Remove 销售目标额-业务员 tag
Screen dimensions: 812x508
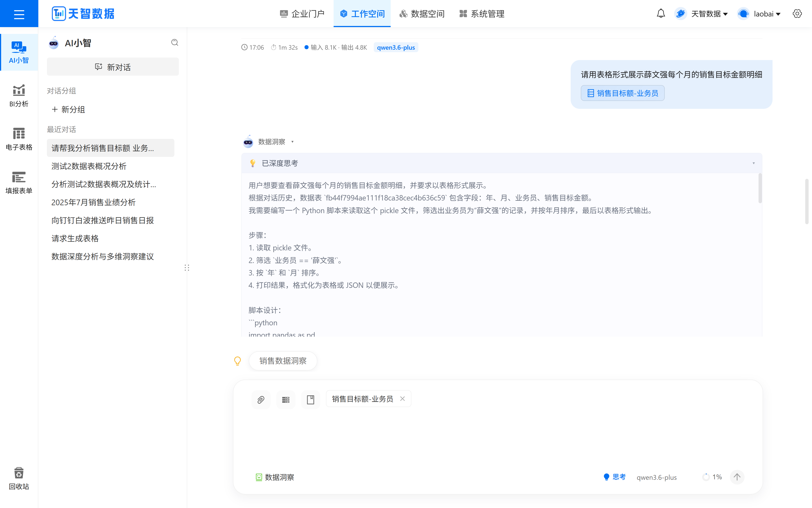[x=402, y=399]
